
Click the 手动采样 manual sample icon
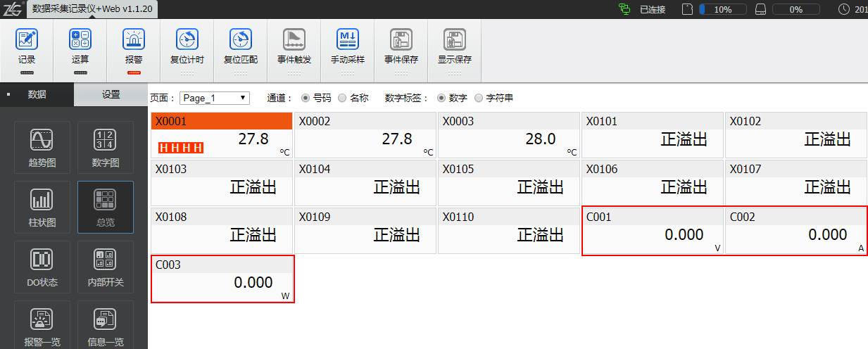[347, 40]
